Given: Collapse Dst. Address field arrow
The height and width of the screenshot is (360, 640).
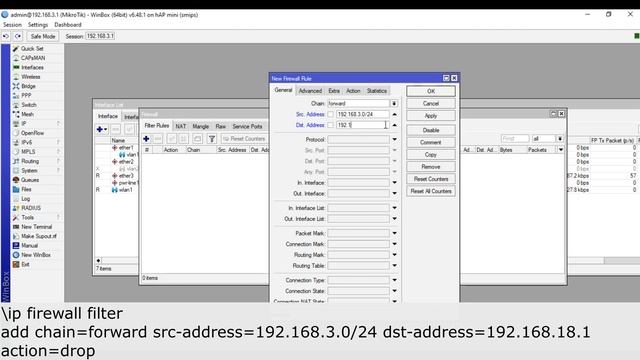Looking at the screenshot, I should [394, 125].
